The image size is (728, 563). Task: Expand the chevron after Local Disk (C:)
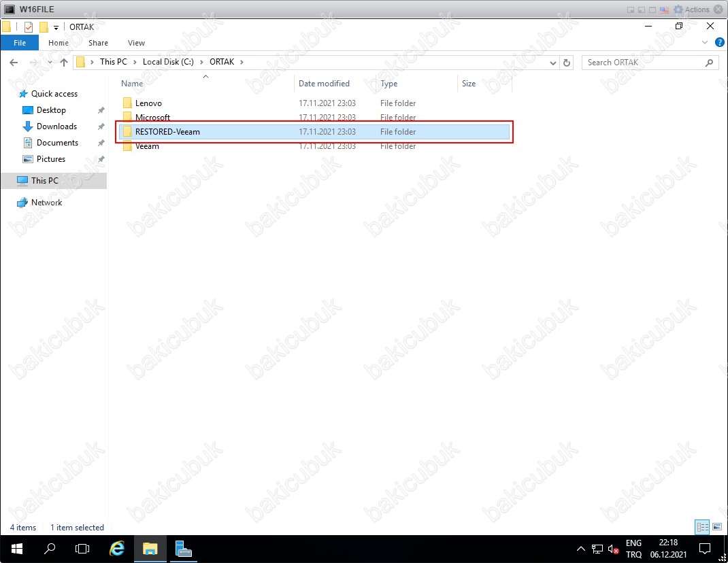(201, 62)
